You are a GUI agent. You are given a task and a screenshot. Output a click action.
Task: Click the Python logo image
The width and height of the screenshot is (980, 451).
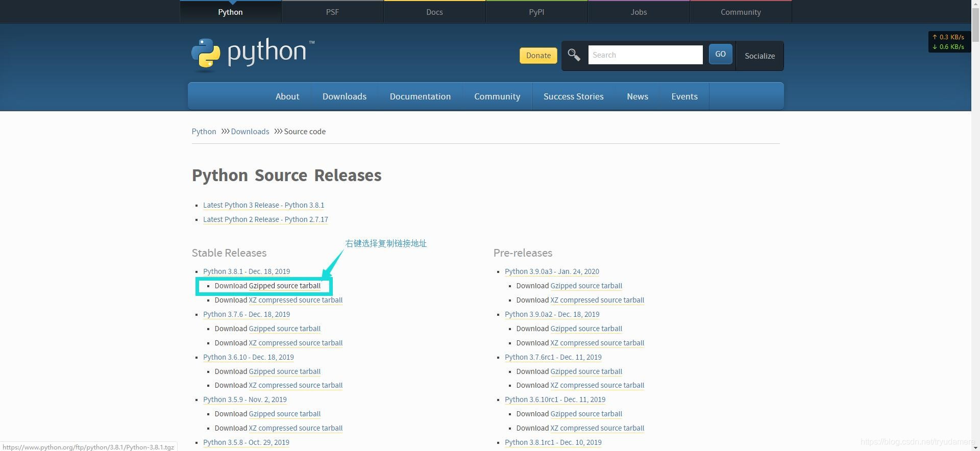[x=253, y=54]
